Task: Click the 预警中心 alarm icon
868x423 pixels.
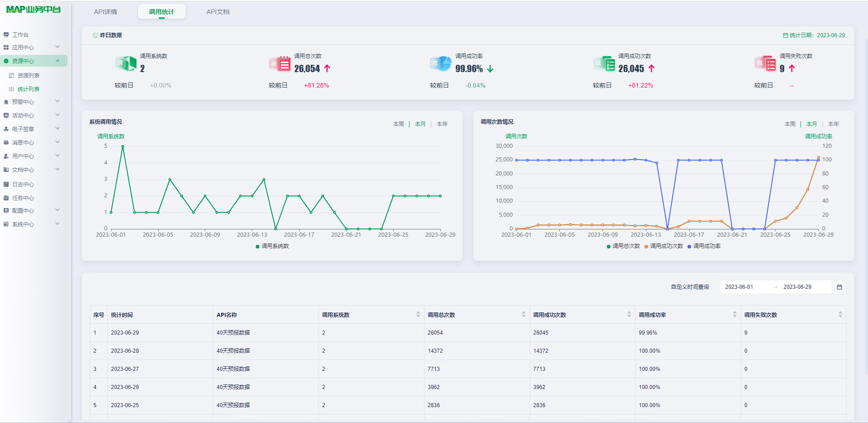Action: [6, 102]
